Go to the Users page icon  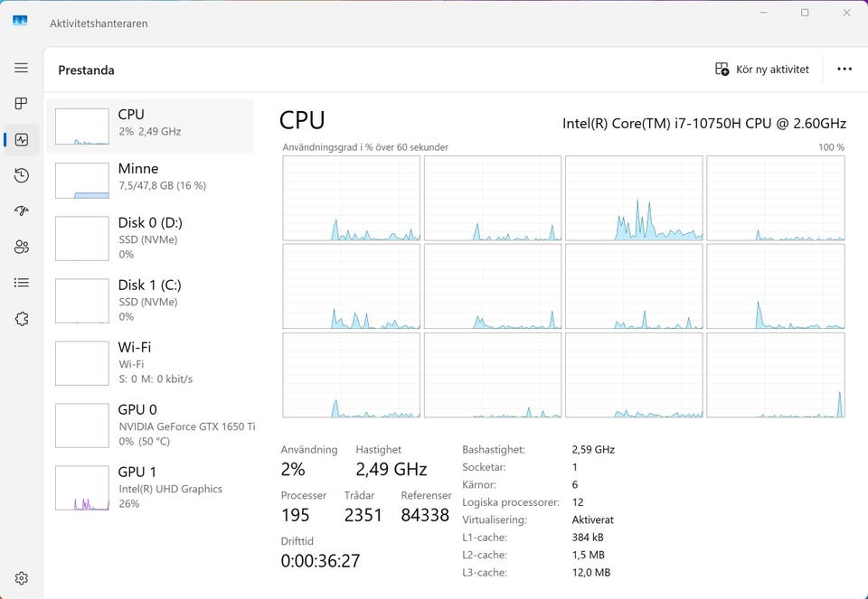[21, 247]
